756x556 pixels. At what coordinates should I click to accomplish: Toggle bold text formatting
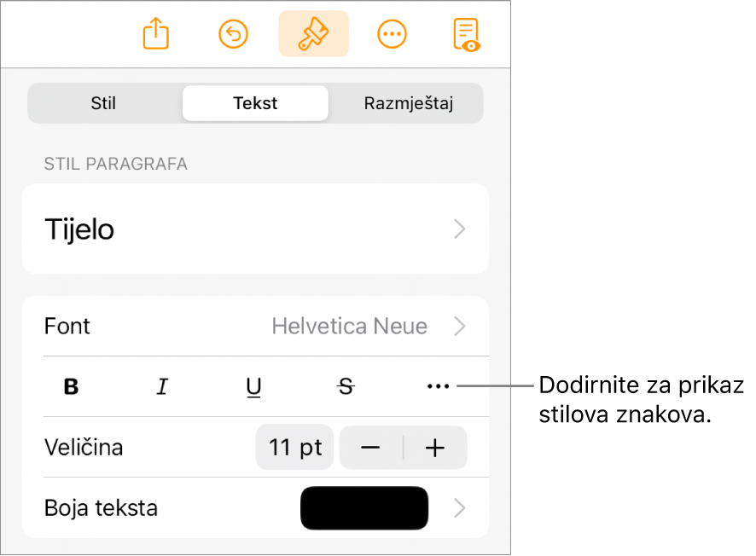[x=72, y=387]
